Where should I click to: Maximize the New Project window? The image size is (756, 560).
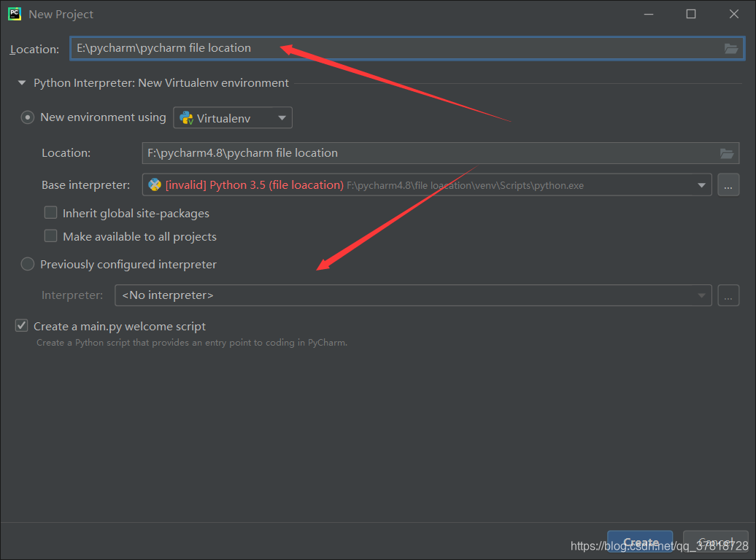691,14
